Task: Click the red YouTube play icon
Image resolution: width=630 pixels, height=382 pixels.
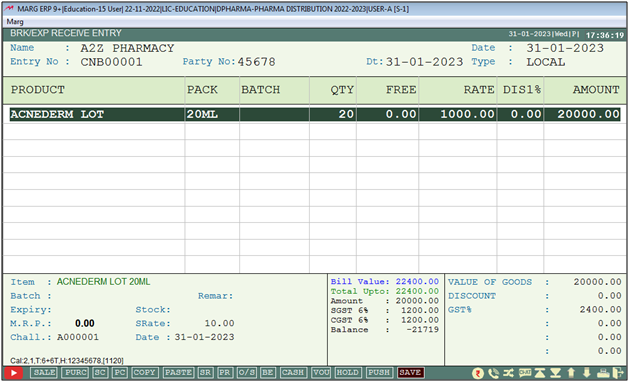Action: (x=14, y=373)
